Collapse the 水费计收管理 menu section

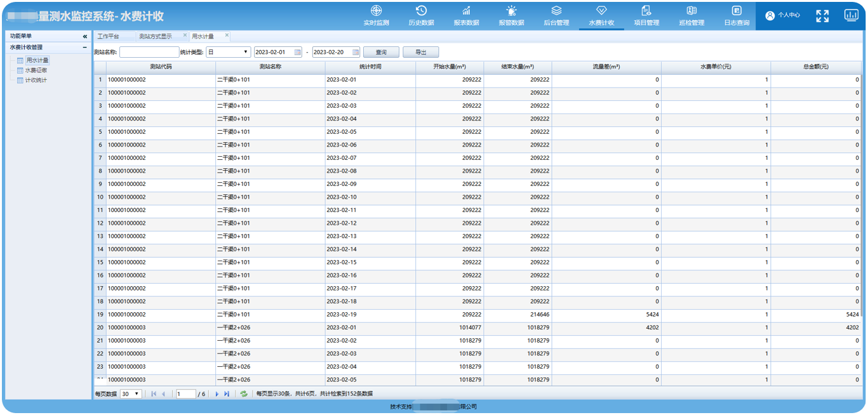pos(85,47)
